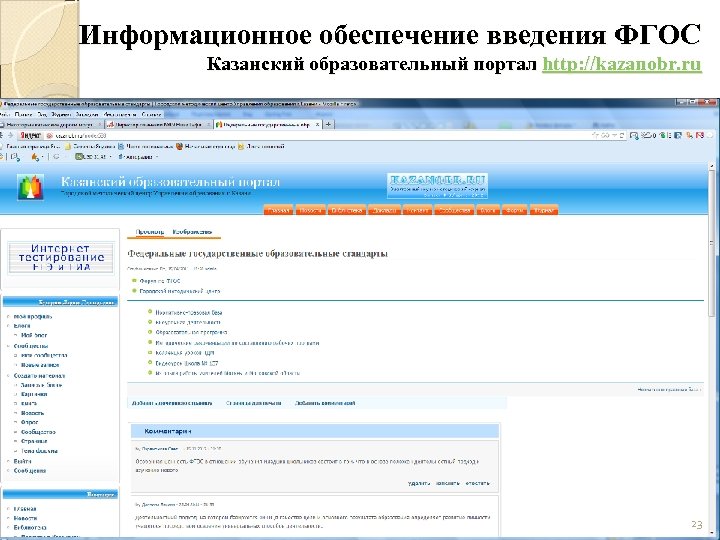Open the Журнал menu in menu bar

[61, 114]
